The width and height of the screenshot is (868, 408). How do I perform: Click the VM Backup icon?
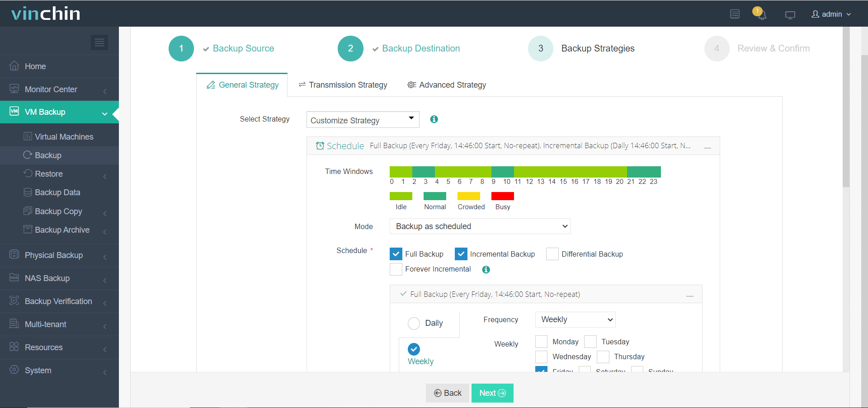tap(14, 111)
